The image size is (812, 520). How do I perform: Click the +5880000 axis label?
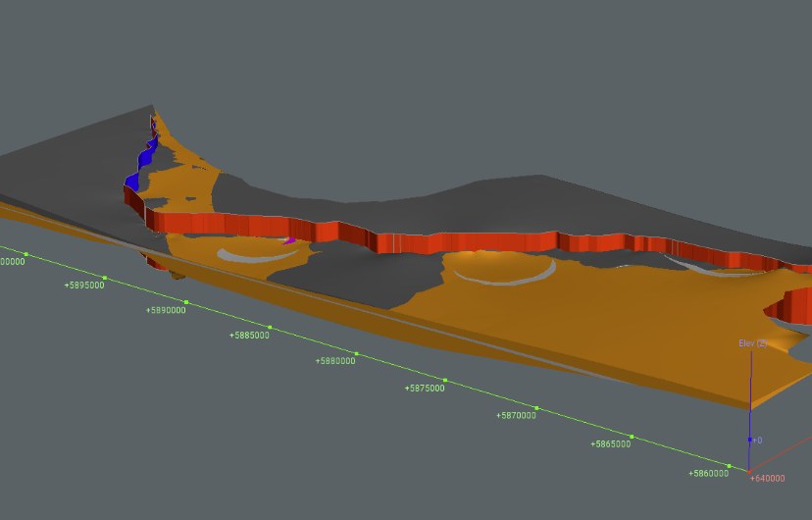tap(335, 361)
